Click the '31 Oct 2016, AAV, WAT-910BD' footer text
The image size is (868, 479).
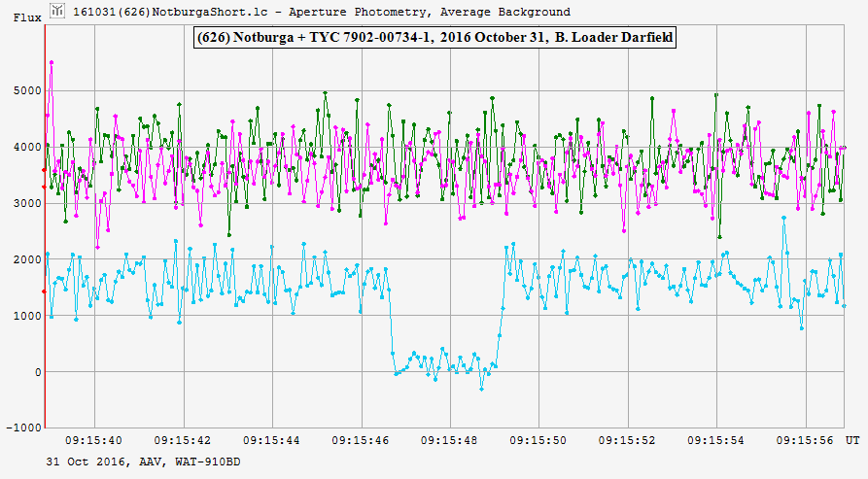point(144,462)
